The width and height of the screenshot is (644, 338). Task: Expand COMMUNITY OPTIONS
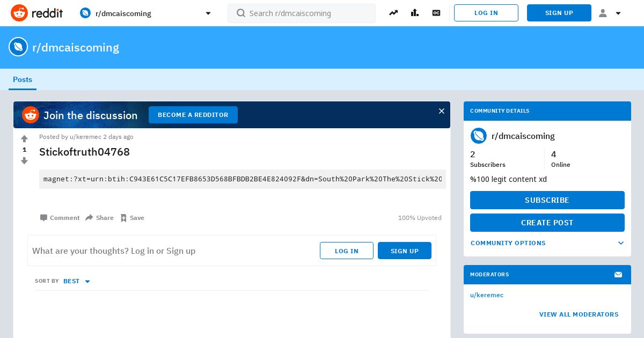tap(547, 243)
